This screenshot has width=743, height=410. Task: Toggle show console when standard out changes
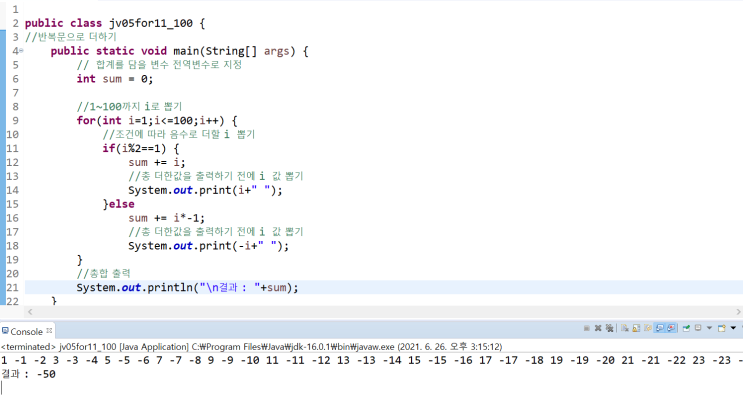click(660, 328)
